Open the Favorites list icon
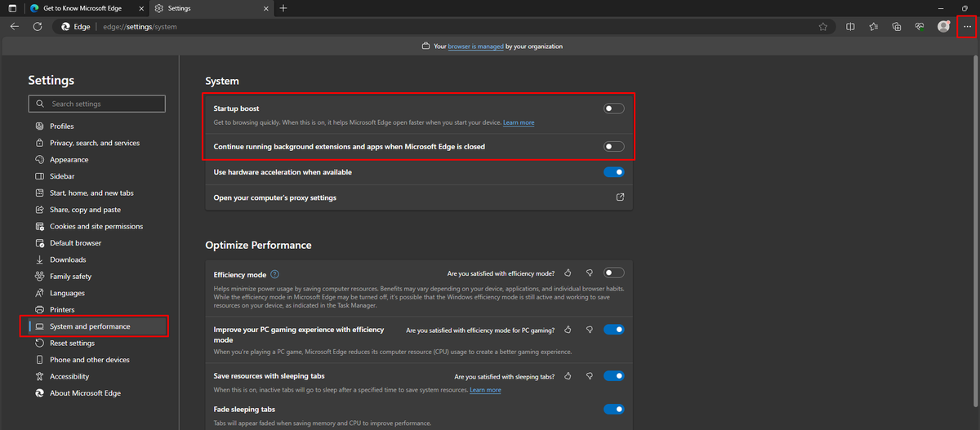Screen dimensions: 980x430 874,26
